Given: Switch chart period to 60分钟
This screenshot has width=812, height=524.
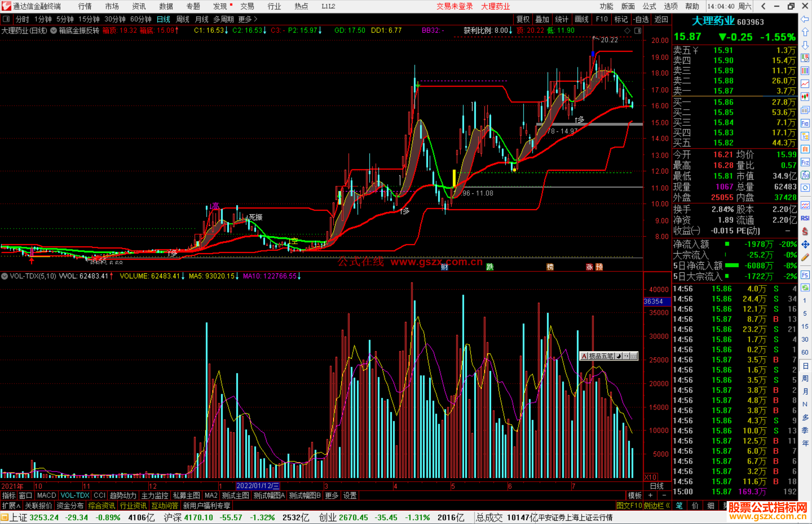Looking at the screenshot, I should (x=141, y=19).
